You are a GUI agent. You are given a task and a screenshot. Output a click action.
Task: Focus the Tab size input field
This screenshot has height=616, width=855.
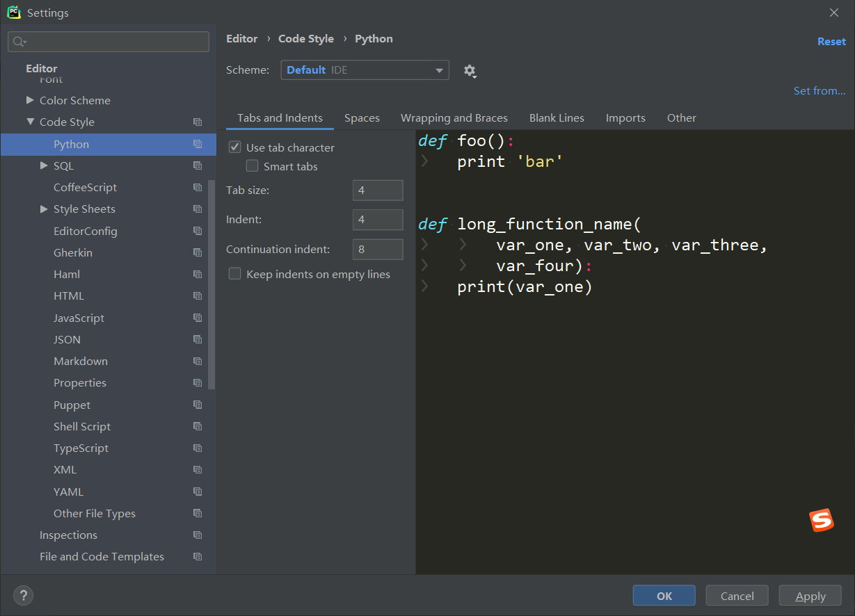point(378,191)
